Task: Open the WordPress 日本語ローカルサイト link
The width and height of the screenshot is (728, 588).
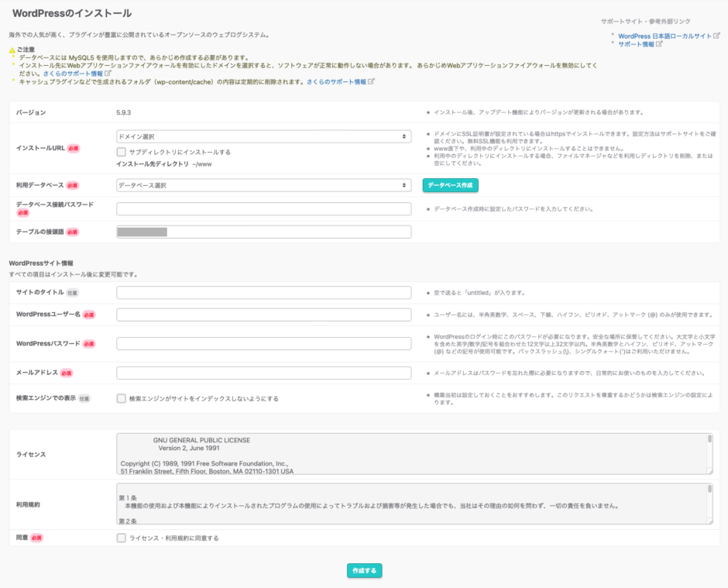Action: pos(664,36)
